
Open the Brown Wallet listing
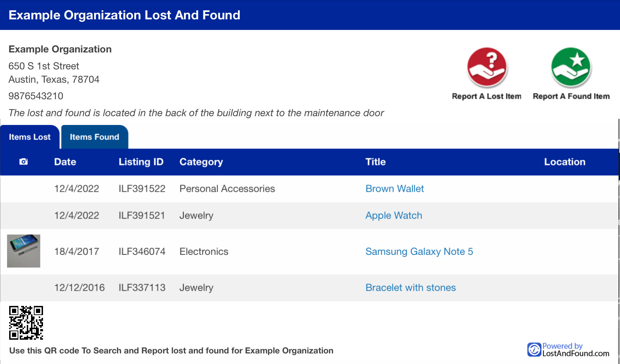(394, 189)
